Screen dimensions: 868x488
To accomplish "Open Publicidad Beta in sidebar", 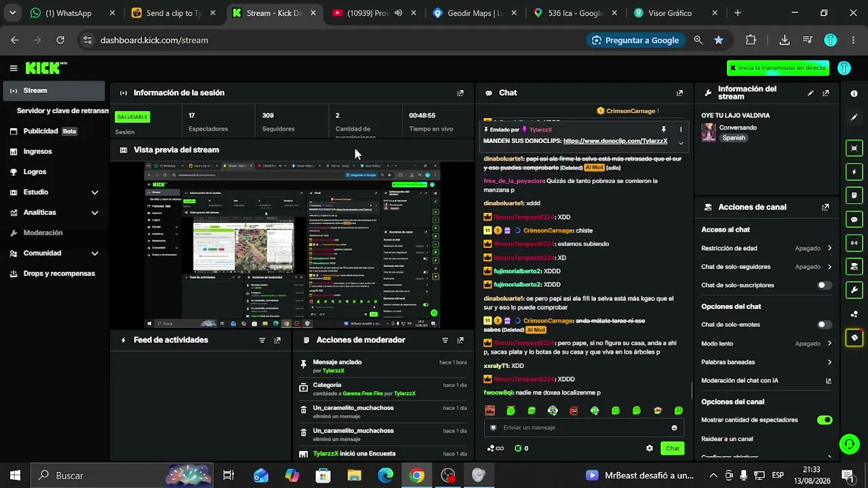I will (54, 131).
